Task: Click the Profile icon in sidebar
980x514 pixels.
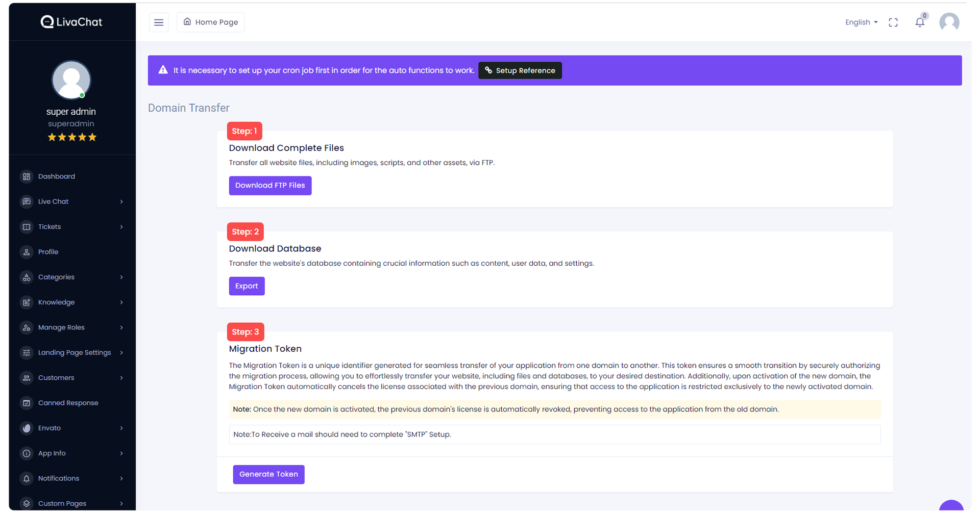Action: (27, 252)
